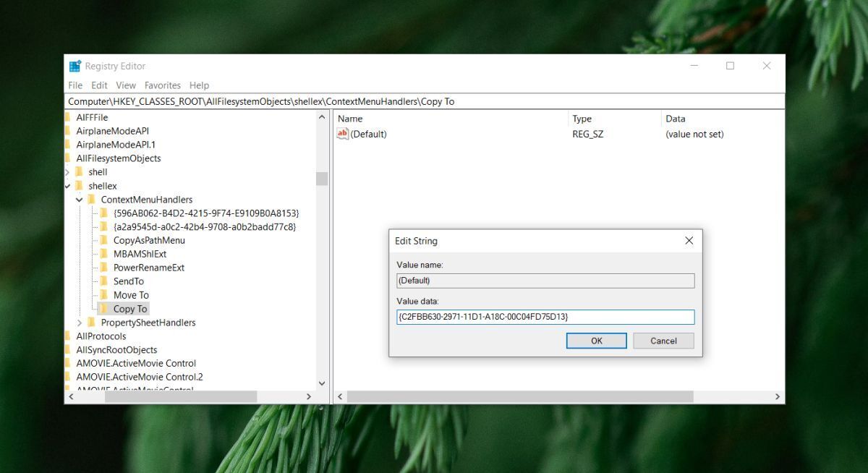Close the Edit String dialog with X
Viewport: 868px width, 473px height.
(689, 241)
